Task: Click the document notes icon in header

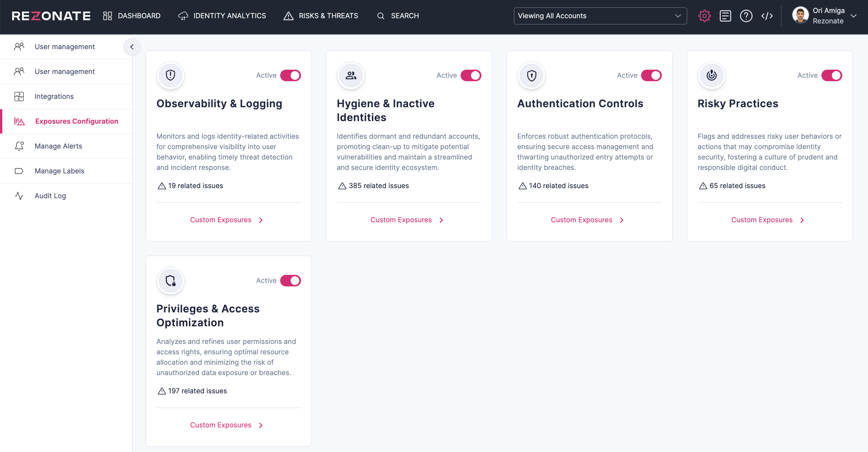Action: pos(725,16)
